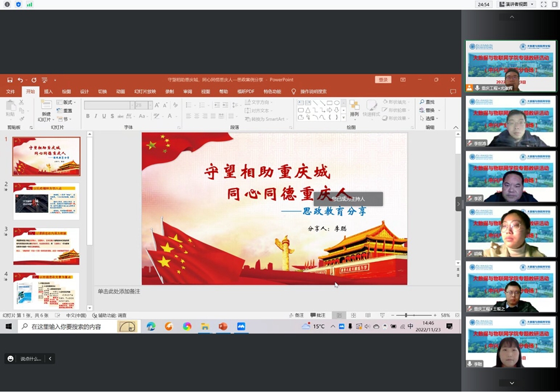Click Convert to SmartArt button
Screen dimensions: 560x392
click(266, 119)
